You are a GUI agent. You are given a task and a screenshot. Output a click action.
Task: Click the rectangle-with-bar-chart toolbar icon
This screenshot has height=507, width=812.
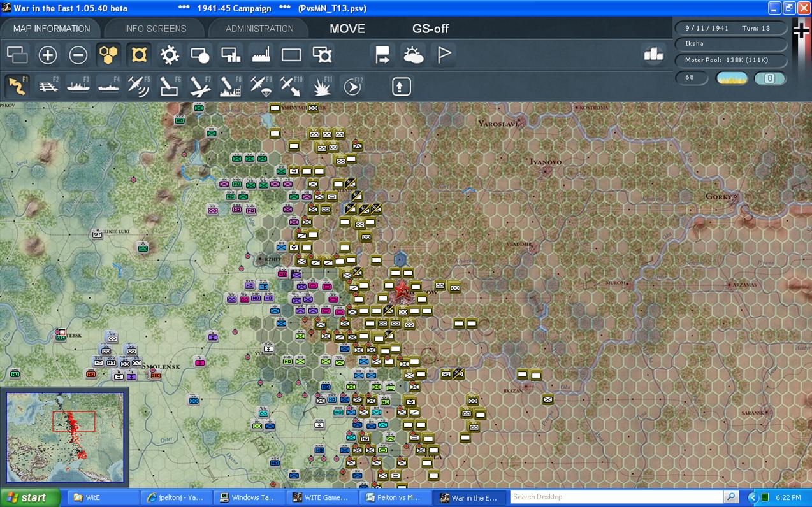[x=231, y=55]
